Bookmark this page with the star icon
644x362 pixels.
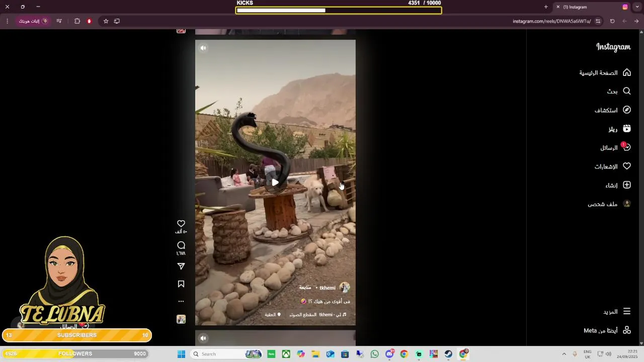point(106,21)
